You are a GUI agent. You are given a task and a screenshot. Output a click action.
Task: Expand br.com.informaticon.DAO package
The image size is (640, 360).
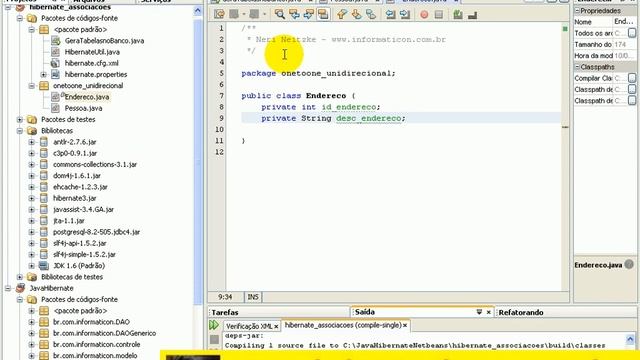[31, 322]
